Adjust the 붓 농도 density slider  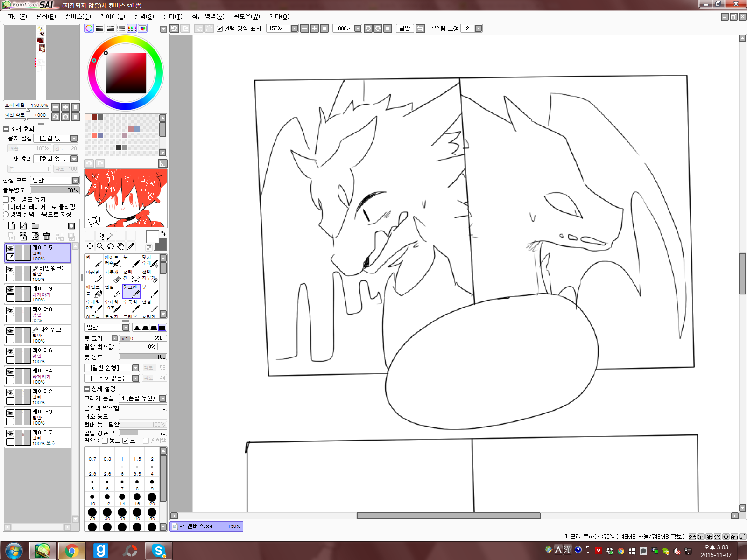pyautogui.click(x=142, y=357)
